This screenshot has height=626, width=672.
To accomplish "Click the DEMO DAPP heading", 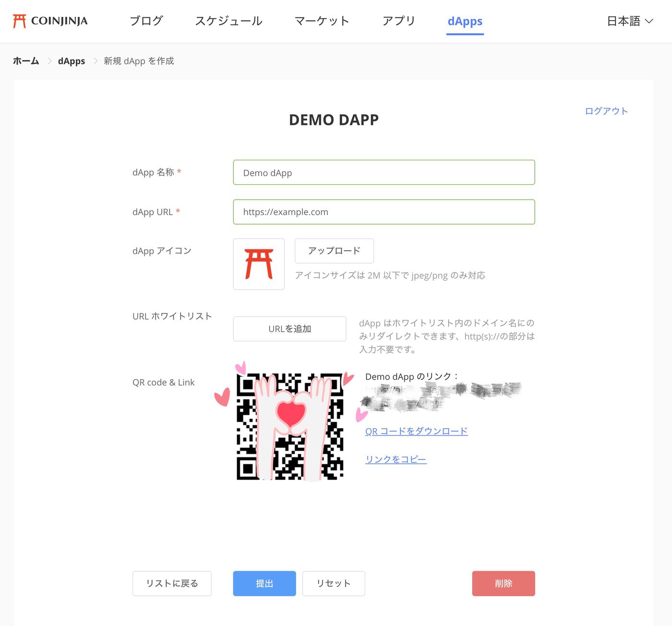I will point(334,120).
